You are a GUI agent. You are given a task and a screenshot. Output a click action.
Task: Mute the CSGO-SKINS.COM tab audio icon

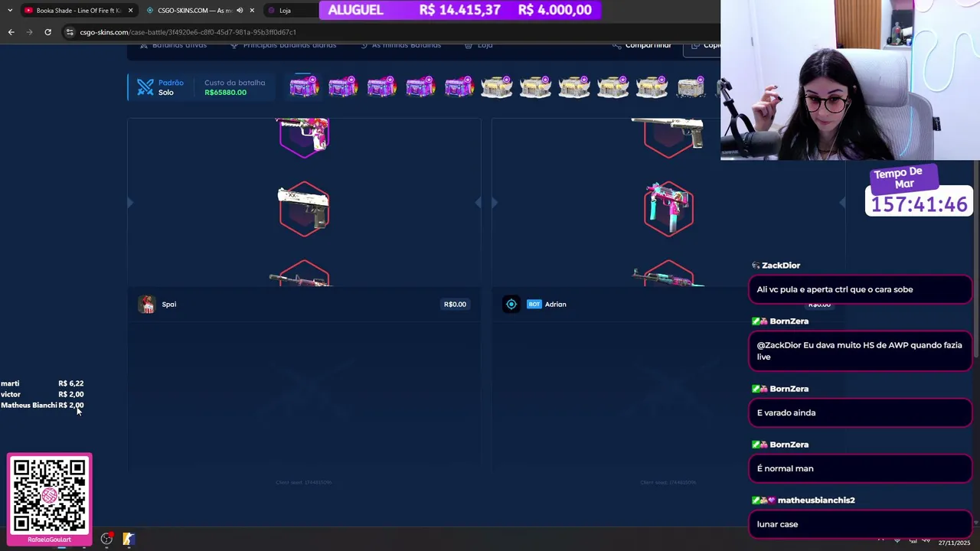pos(240,11)
